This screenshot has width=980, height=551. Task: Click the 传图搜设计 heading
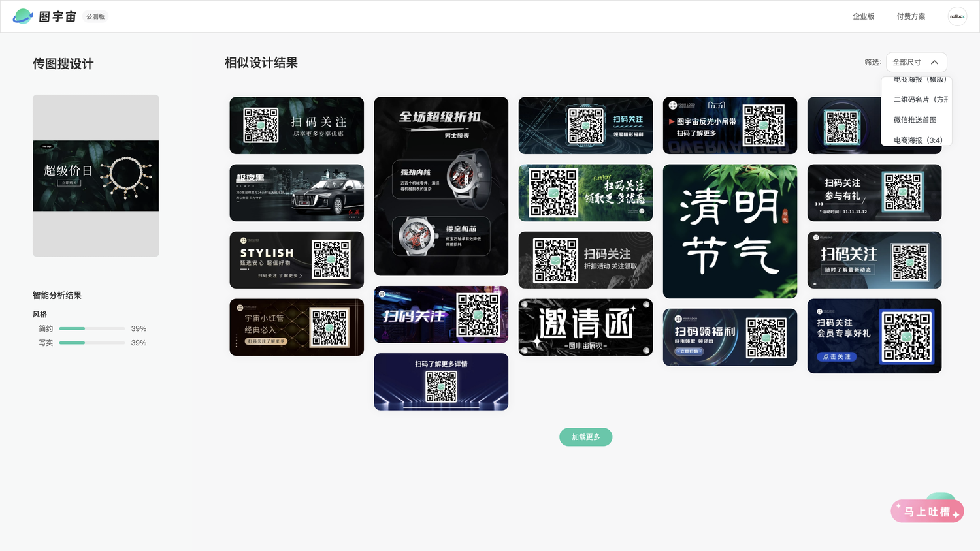point(63,64)
